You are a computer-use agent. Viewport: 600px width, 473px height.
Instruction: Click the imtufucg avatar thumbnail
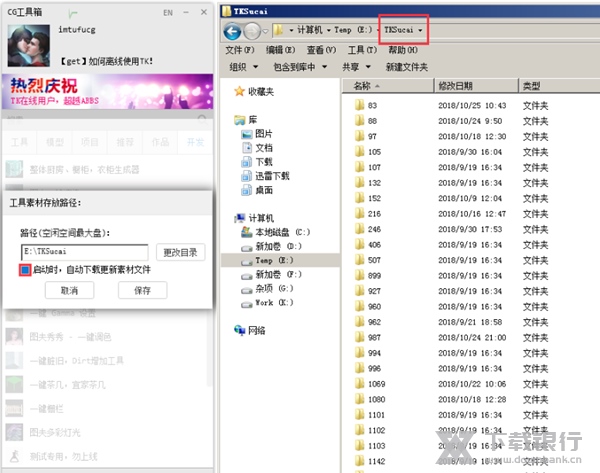28,46
